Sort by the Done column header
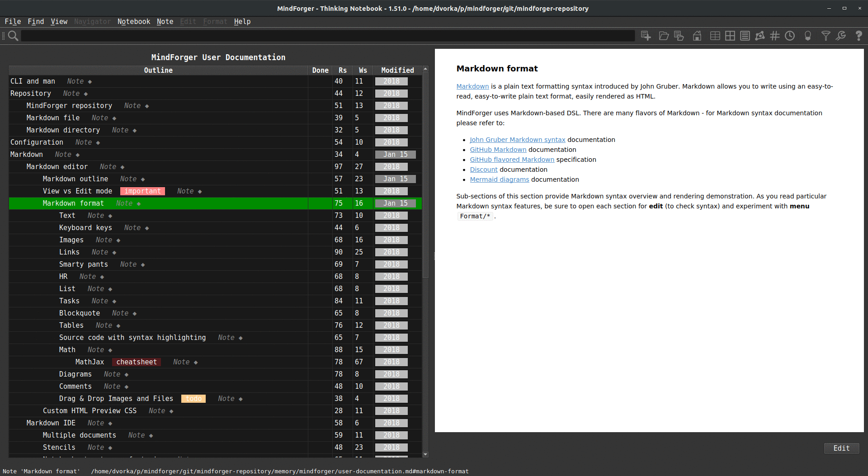This screenshot has height=476, width=868. 320,70
